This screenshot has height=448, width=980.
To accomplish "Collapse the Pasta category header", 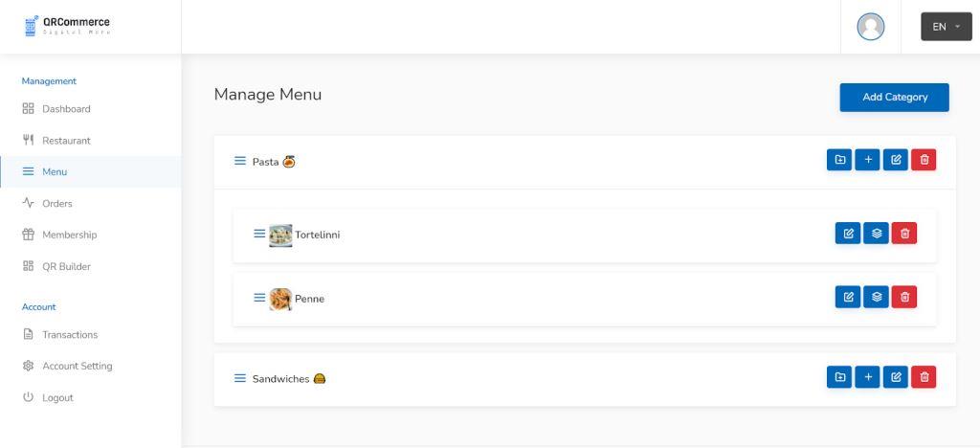I will [585, 162].
